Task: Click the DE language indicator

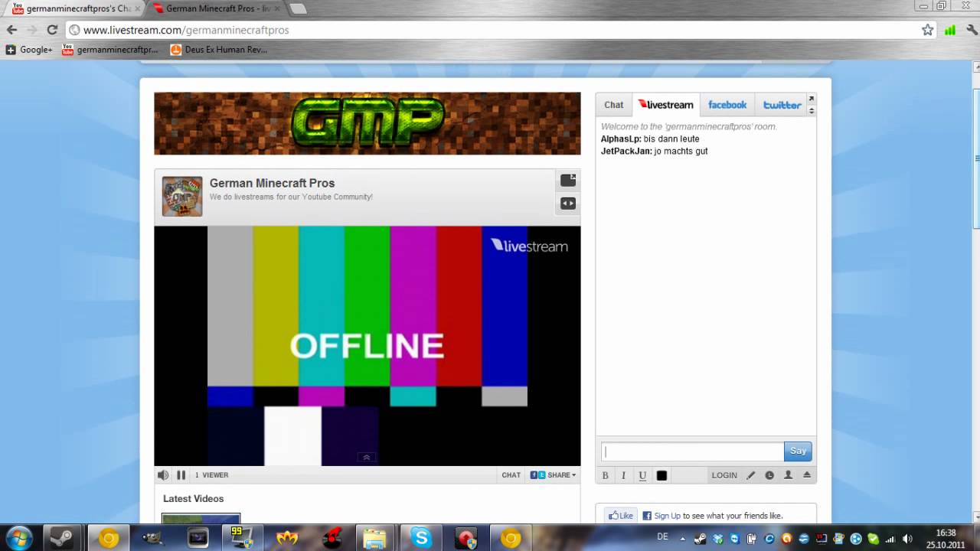Action: (x=662, y=536)
